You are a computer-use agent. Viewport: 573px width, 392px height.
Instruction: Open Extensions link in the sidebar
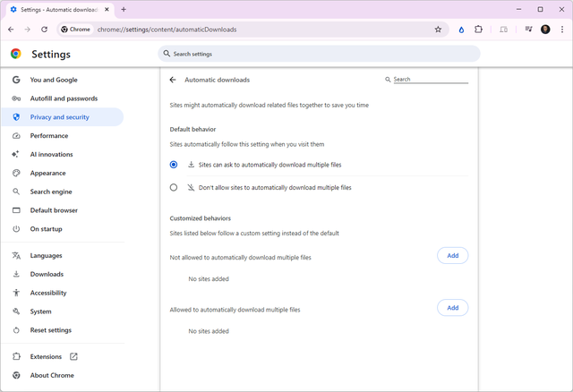(x=46, y=356)
